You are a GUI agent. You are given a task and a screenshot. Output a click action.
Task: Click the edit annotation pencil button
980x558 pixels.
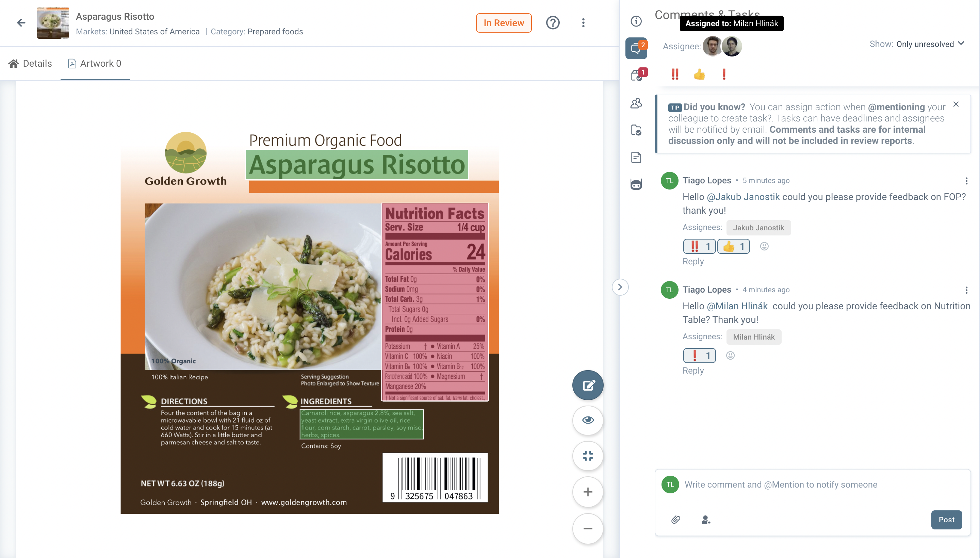pyautogui.click(x=588, y=385)
